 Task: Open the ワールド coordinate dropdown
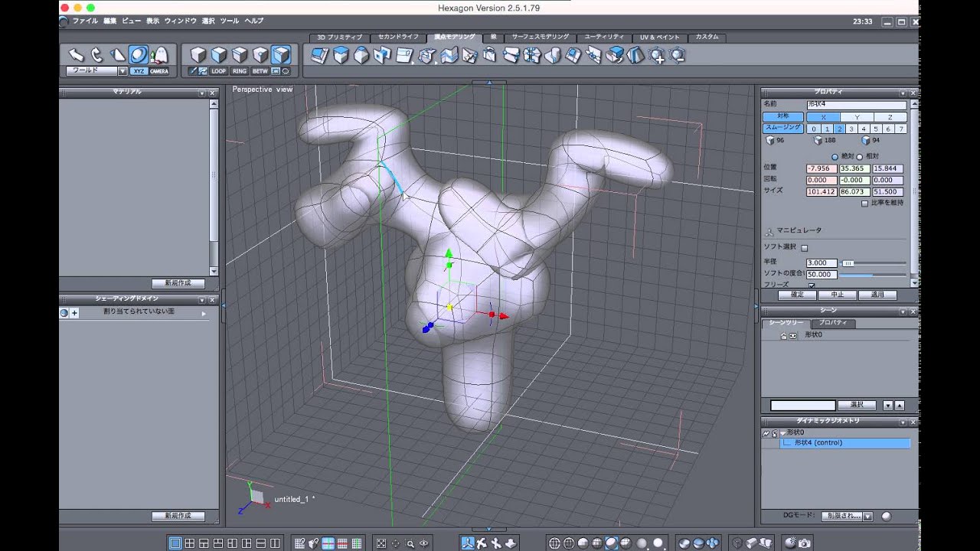point(122,71)
